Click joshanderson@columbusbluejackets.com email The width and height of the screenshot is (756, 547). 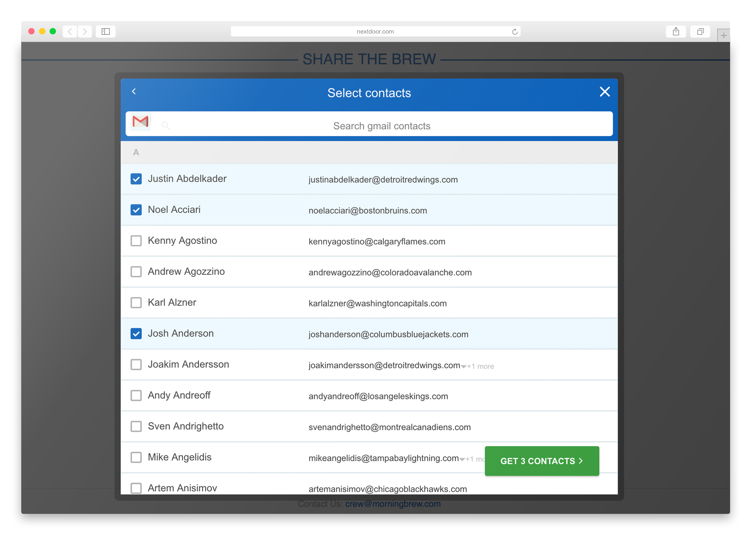tap(389, 334)
